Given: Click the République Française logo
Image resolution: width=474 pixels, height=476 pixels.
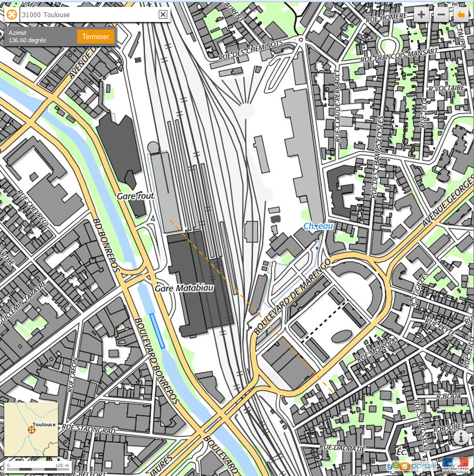Looking at the screenshot, I should point(455,464).
